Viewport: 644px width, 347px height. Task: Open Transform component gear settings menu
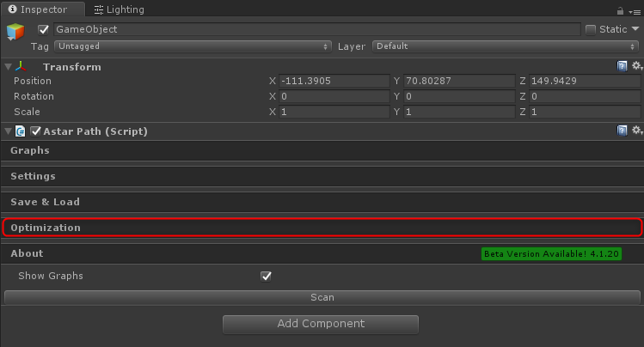point(636,66)
